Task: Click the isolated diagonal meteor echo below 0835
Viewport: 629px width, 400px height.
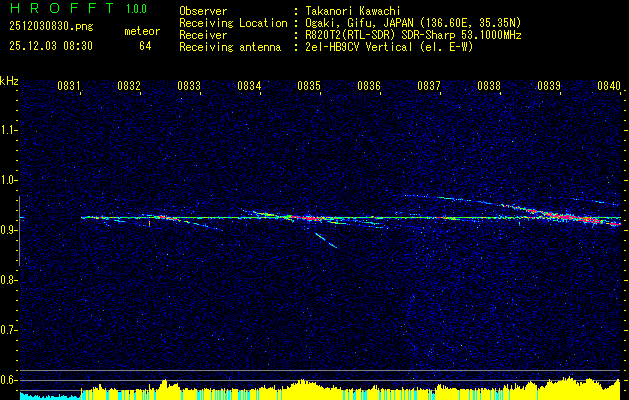Action: point(326,241)
